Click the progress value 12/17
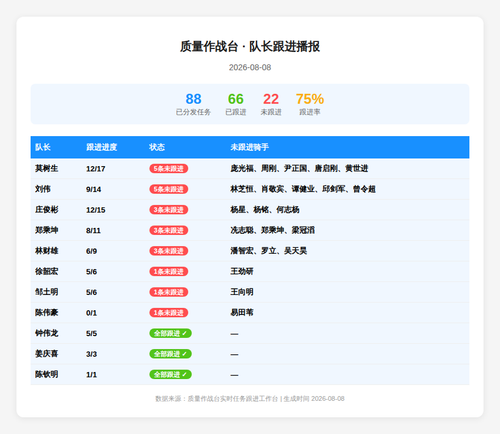Image resolution: width=500 pixels, height=434 pixels. [96, 169]
